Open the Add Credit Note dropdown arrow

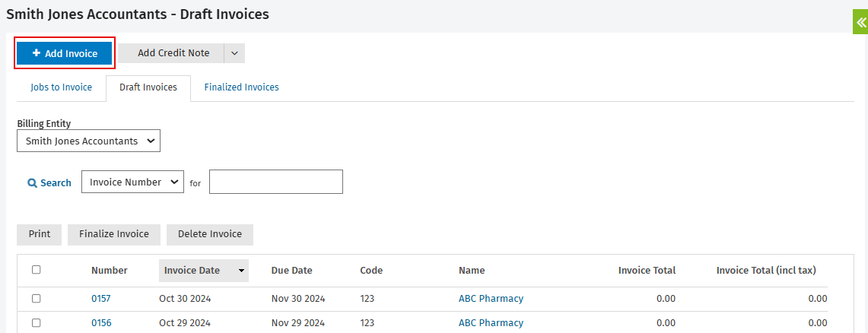point(234,53)
